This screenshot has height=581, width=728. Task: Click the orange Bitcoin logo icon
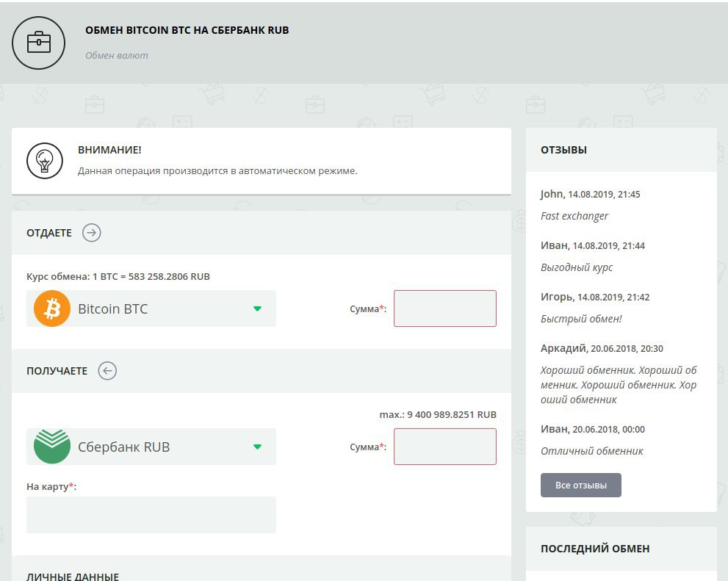pyautogui.click(x=52, y=308)
